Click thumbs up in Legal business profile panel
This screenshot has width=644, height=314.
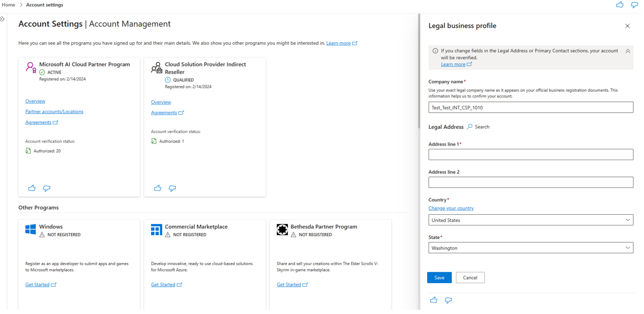(x=434, y=300)
